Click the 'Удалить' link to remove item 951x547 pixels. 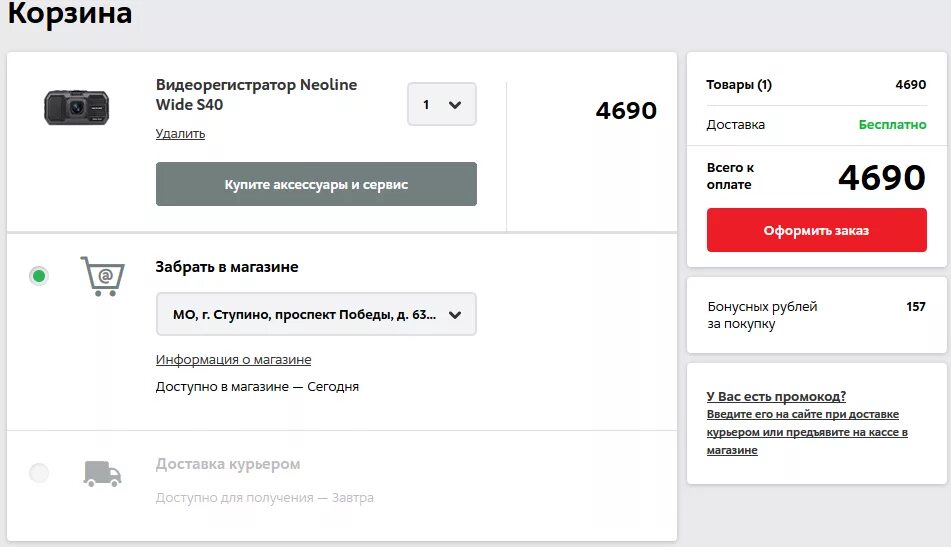(180, 133)
